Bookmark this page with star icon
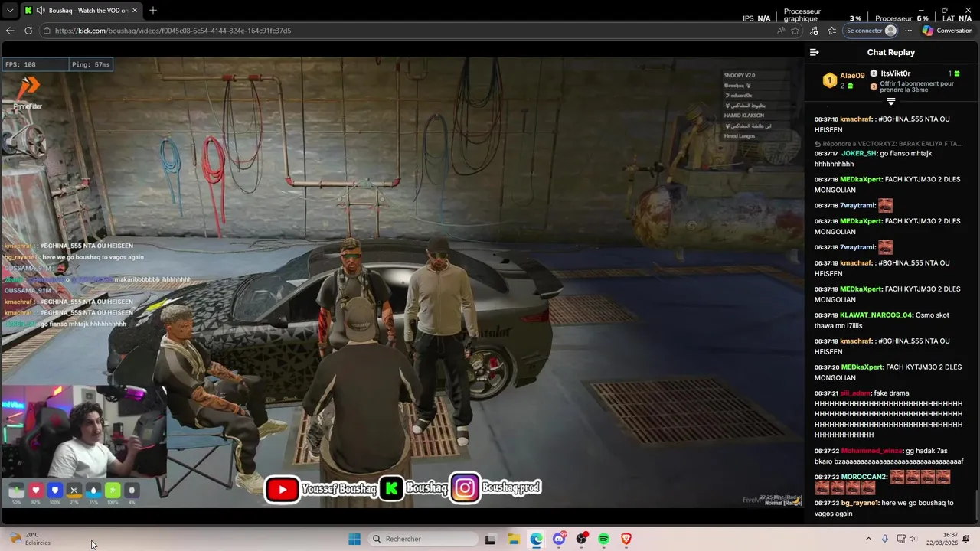The width and height of the screenshot is (980, 551). click(795, 31)
